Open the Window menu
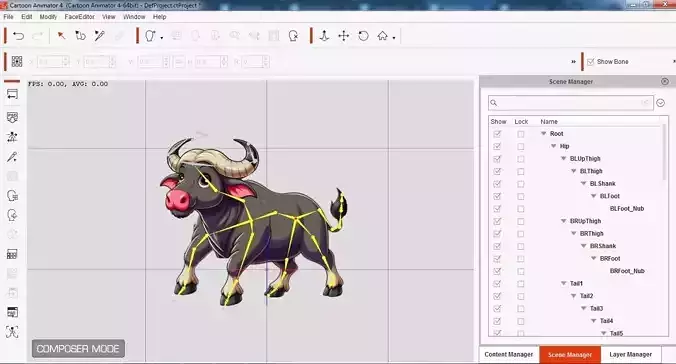 coord(134,17)
